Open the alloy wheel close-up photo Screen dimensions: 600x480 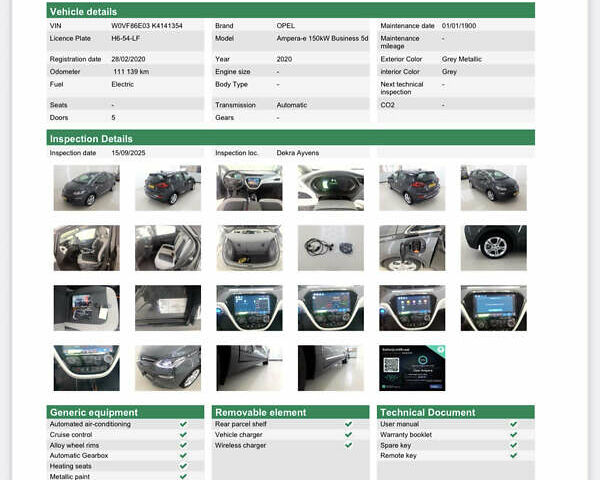coord(493,247)
